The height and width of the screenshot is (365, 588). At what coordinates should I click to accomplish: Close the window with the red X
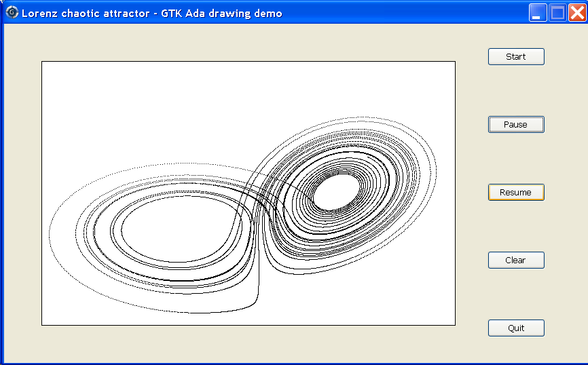578,13
